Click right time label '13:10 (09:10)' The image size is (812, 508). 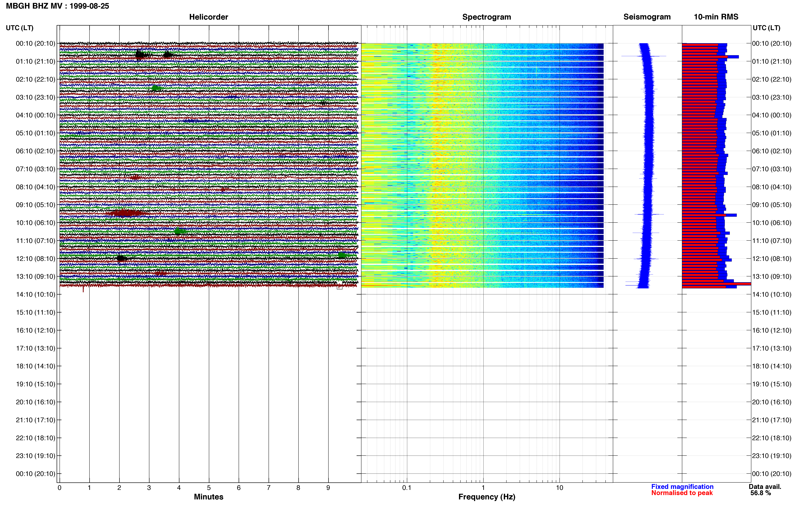pos(772,277)
